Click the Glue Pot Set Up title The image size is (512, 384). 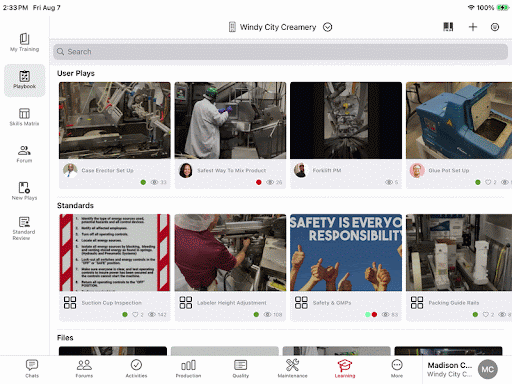(x=449, y=170)
